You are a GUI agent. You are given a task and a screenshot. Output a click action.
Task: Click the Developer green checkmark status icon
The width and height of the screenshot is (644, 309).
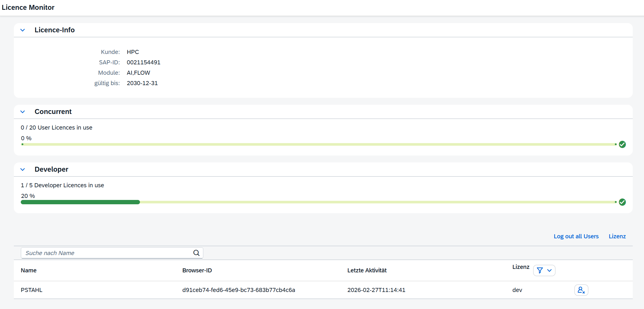tap(622, 202)
